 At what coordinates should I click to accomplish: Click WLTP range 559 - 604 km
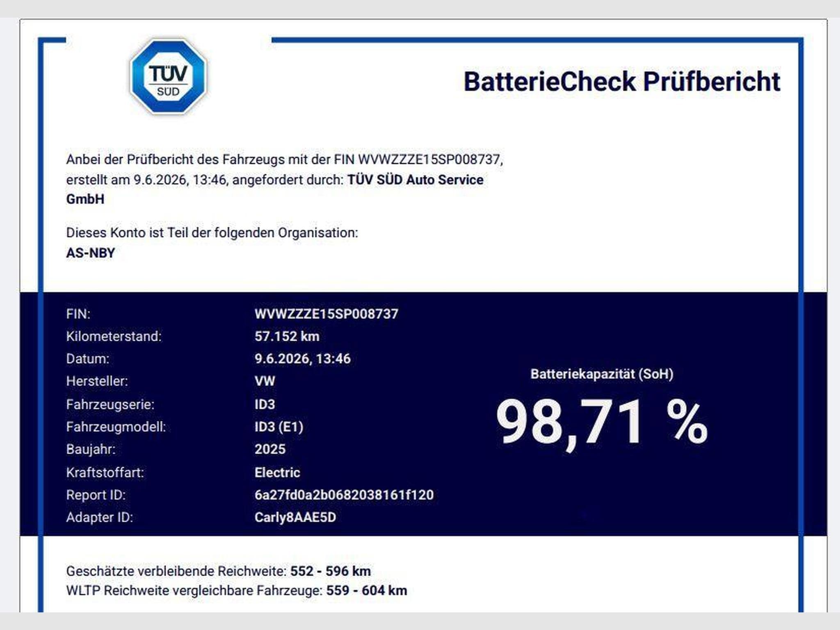[367, 591]
